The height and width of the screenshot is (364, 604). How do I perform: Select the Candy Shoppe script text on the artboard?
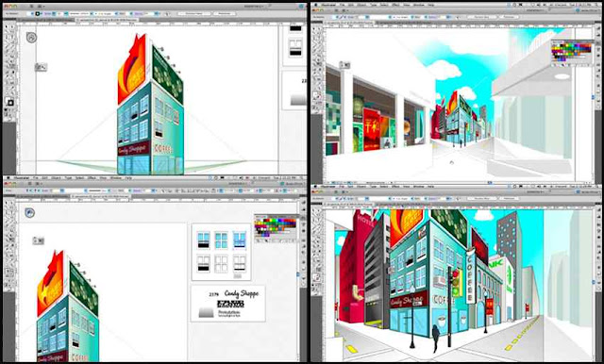[242, 293]
